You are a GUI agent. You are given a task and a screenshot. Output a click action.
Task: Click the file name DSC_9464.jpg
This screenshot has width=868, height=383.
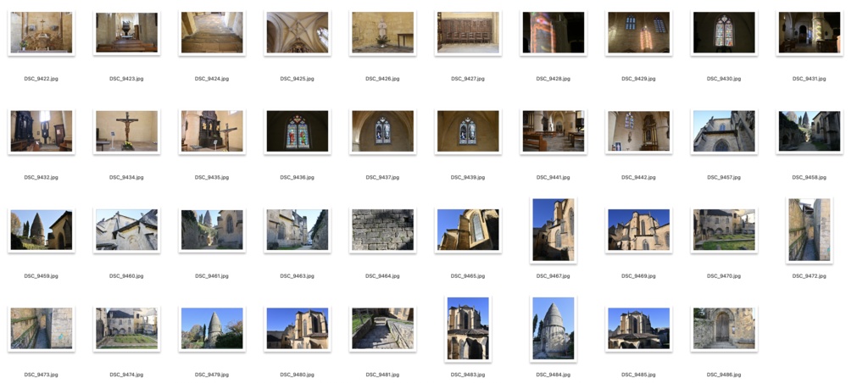382,275
